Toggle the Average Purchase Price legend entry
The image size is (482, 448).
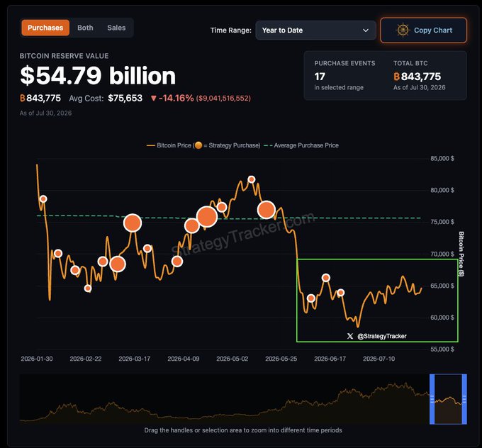coord(301,145)
